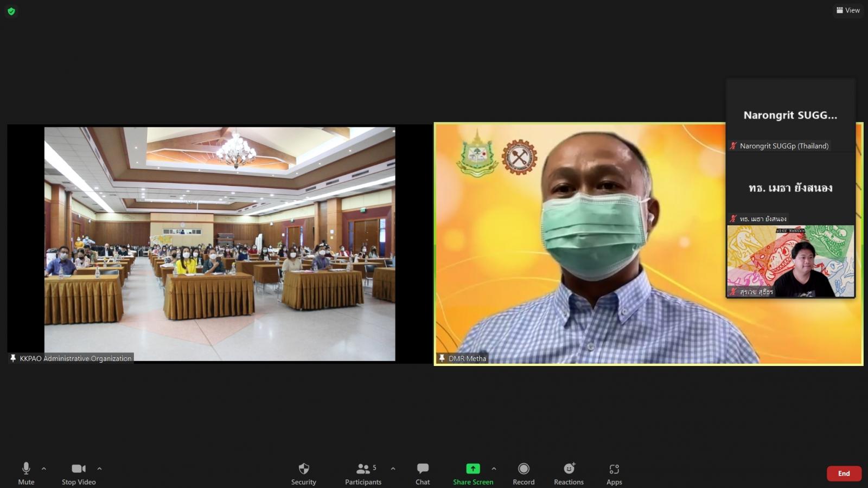Start recording the meeting

(x=523, y=473)
